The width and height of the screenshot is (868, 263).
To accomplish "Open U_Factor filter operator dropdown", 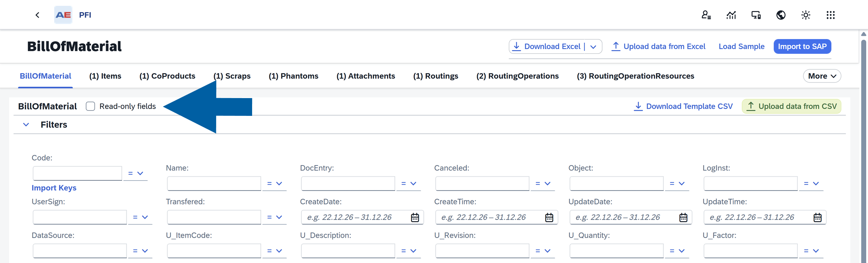I will pyautogui.click(x=811, y=251).
